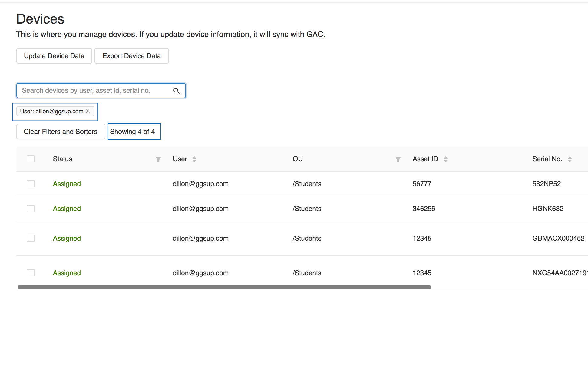Screen dimensions: 588x368
Task: Open the OU column filter icon
Action: tap(398, 159)
